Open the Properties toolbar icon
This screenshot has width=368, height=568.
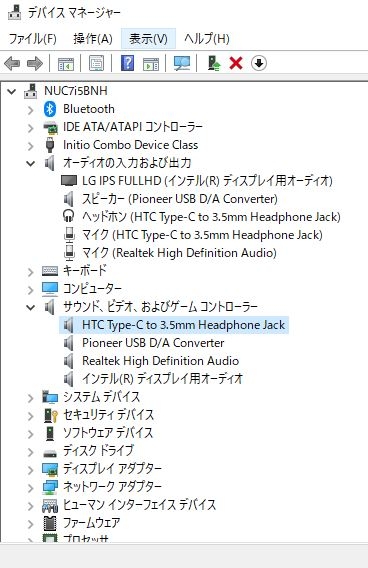(x=96, y=63)
